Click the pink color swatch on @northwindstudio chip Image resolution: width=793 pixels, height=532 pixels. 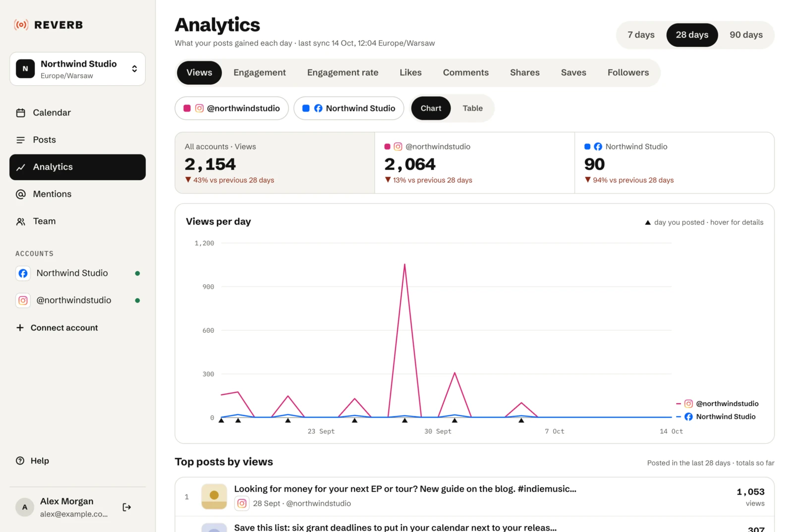point(187,108)
